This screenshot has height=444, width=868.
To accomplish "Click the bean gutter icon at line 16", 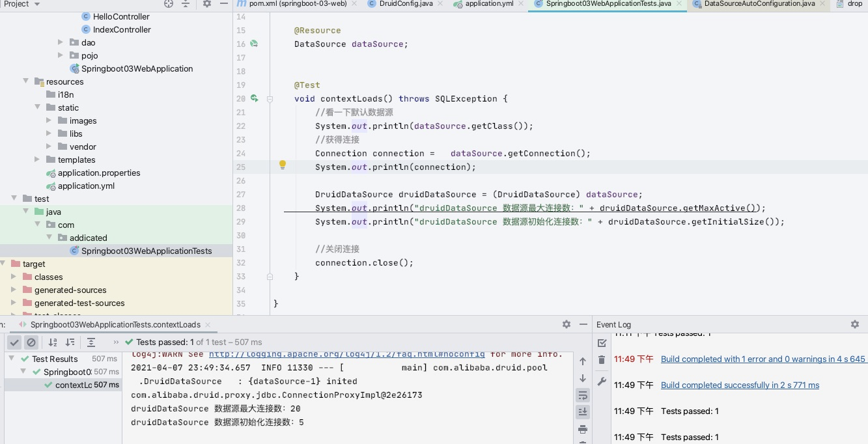I will [254, 44].
